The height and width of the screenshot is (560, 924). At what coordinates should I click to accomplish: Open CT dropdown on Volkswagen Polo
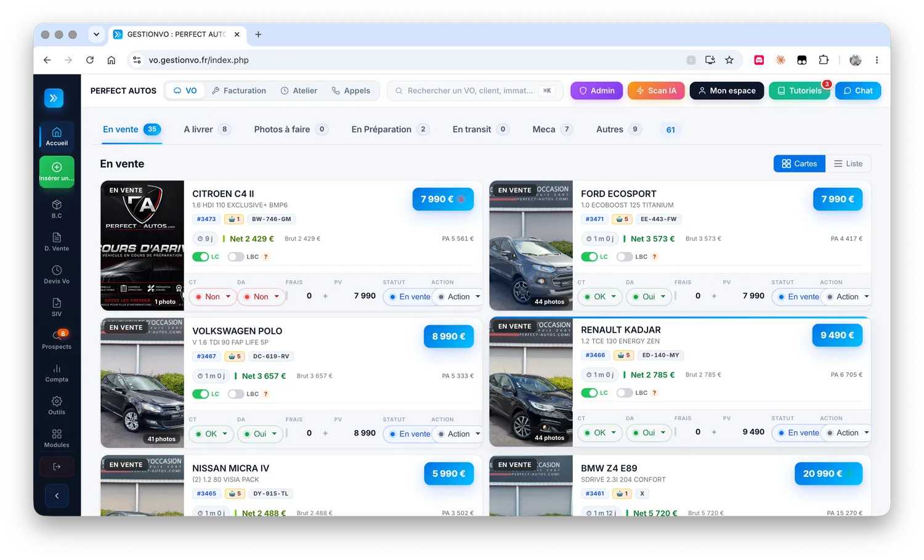click(211, 434)
